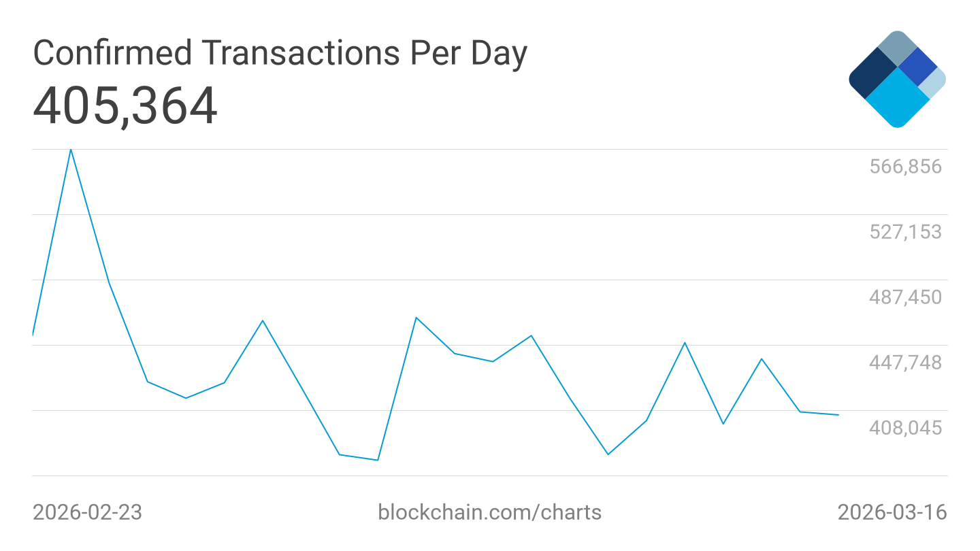Click the 527,153 y-axis label

(x=905, y=232)
